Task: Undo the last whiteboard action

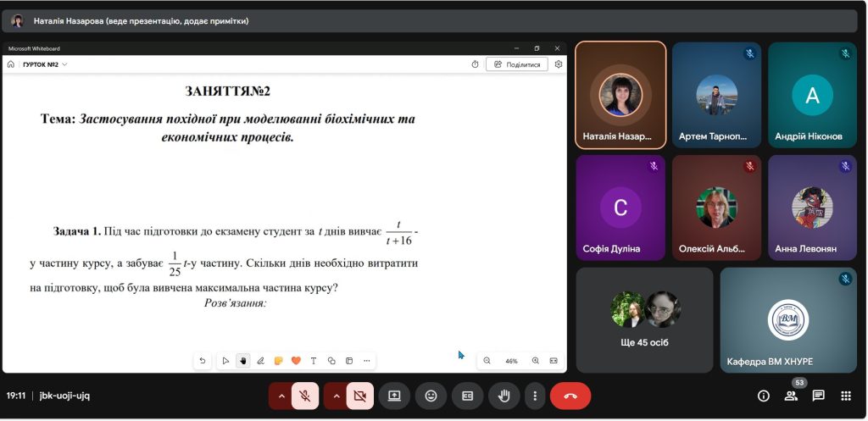Action: 202,361
